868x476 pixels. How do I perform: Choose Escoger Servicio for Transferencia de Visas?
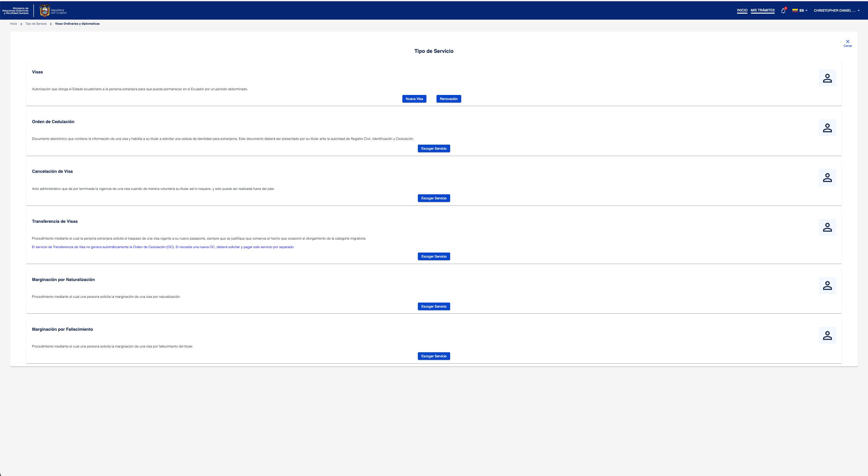pos(434,257)
